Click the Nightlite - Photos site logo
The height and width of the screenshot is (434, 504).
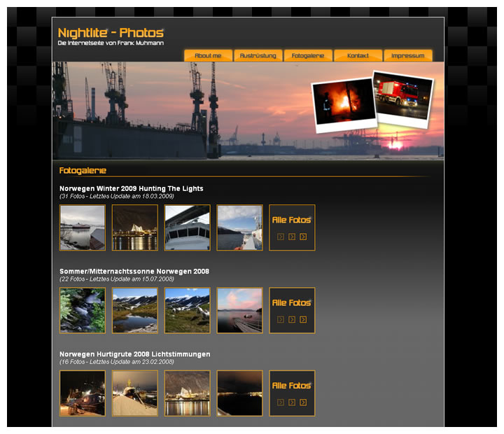coord(111,33)
